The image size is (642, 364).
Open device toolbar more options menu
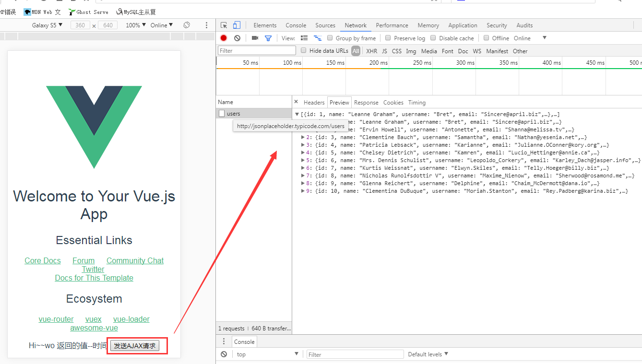click(206, 25)
